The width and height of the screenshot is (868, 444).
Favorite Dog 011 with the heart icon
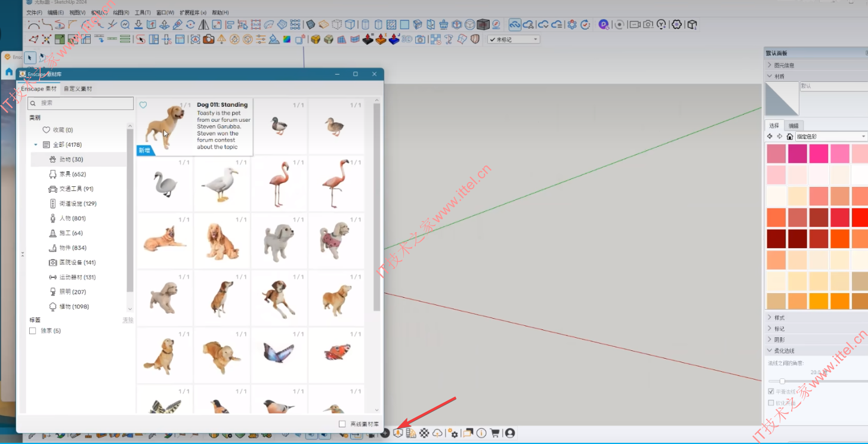click(143, 105)
